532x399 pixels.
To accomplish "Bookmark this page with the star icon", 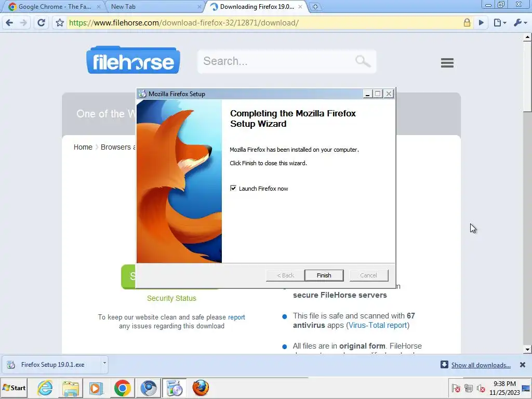I will tap(60, 23).
